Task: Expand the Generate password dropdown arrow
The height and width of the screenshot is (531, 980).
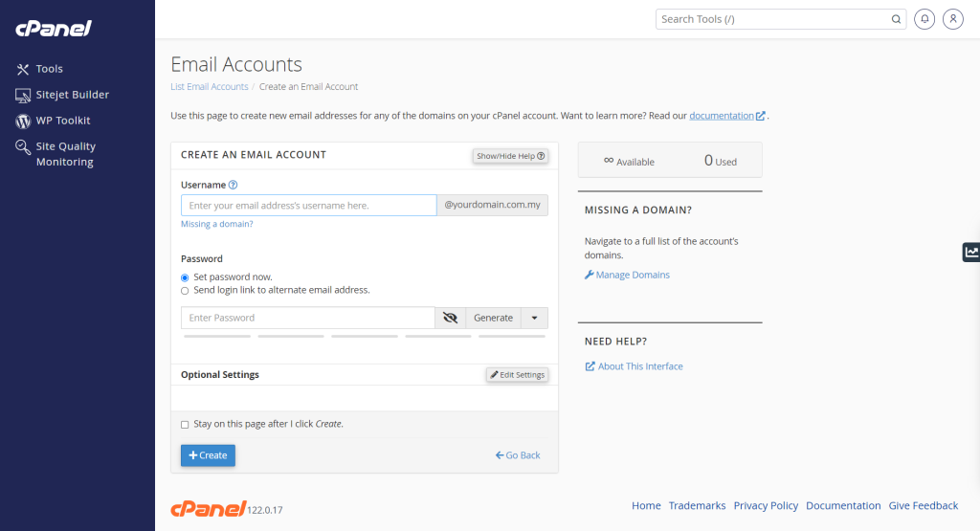Action: (534, 318)
